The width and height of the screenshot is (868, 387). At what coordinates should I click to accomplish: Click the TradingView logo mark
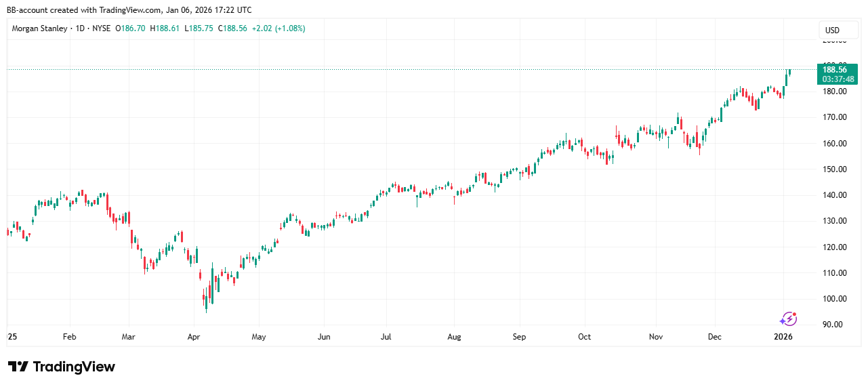[18, 367]
